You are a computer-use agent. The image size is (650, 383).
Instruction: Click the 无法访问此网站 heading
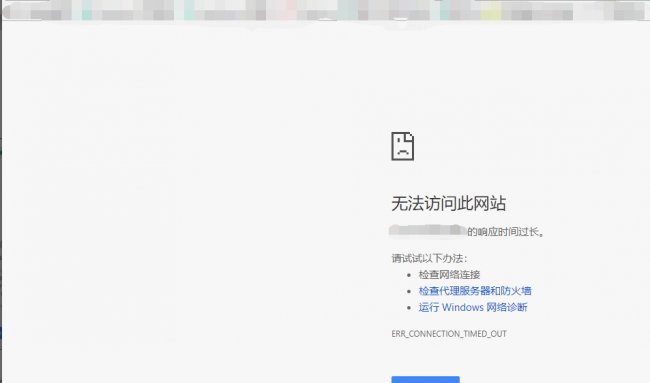(x=449, y=204)
